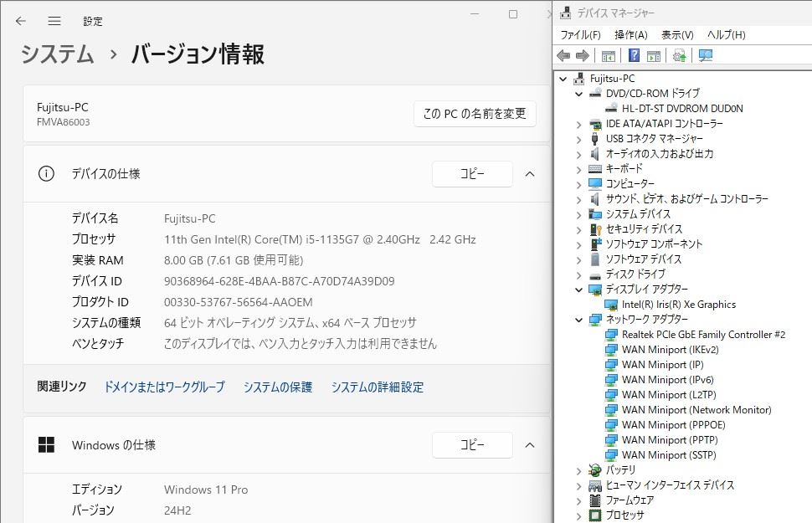Open Help with the blue question mark icon

pos(634,55)
